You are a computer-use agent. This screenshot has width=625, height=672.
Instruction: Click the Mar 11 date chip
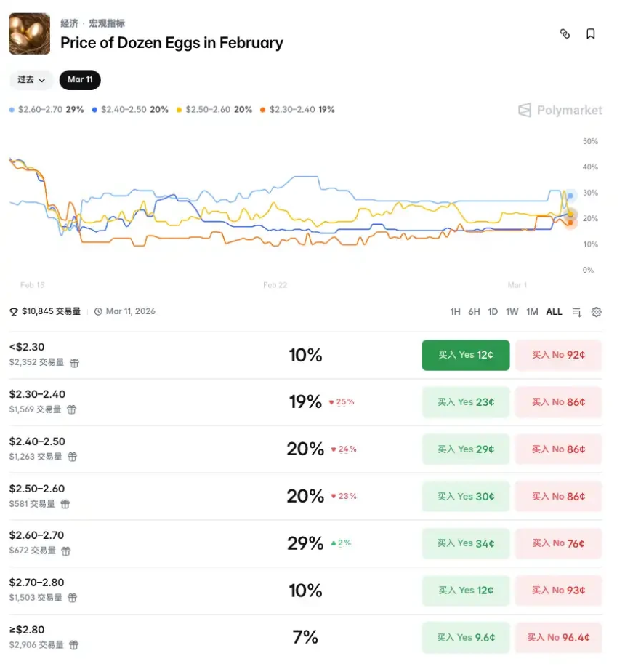80,80
